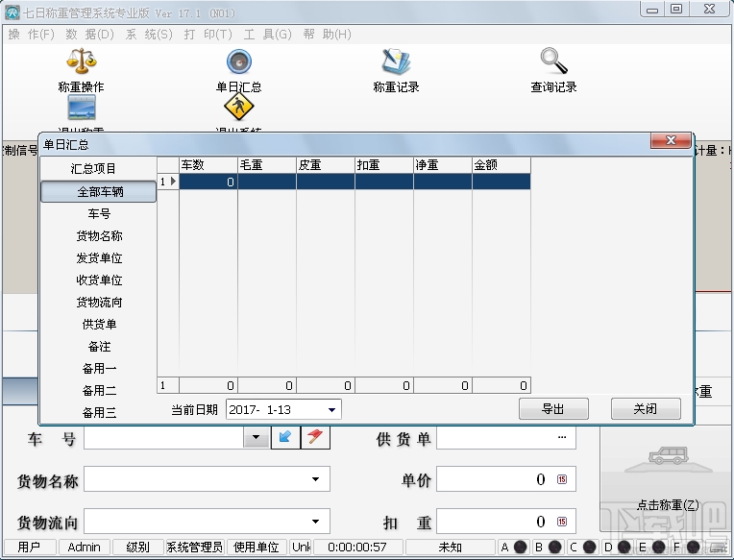Click the calendar icon in 扣重 field
Screen dimensions: 734x560
click(x=562, y=522)
